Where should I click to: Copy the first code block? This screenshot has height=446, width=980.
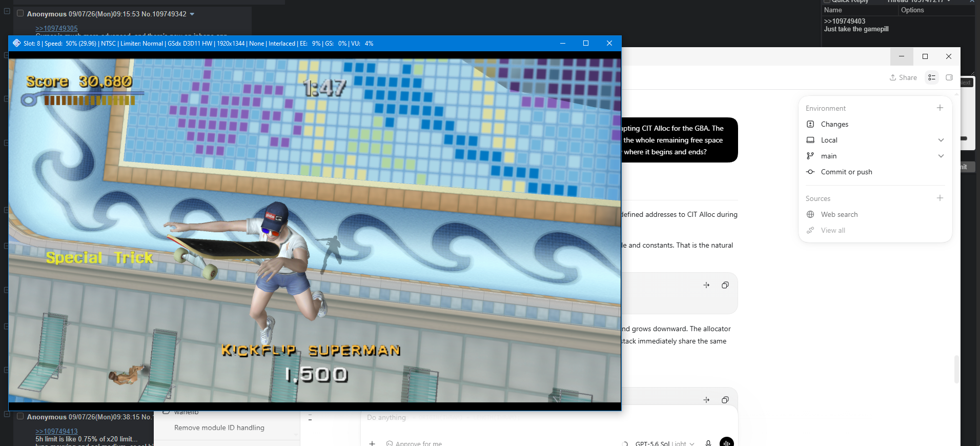[725, 285]
